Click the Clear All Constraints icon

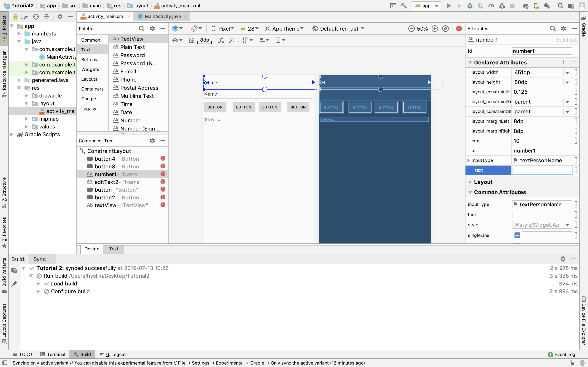point(221,40)
